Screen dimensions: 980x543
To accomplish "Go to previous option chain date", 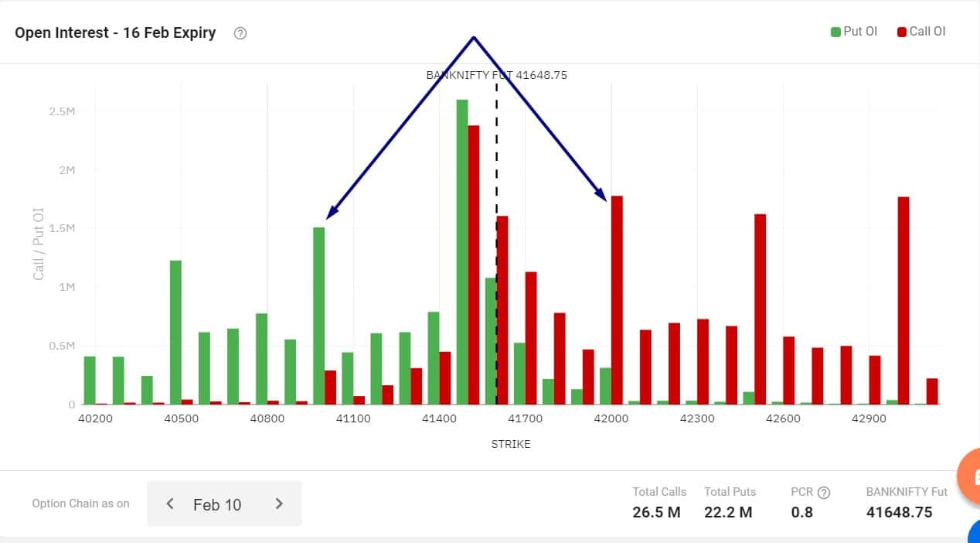I will (170, 504).
